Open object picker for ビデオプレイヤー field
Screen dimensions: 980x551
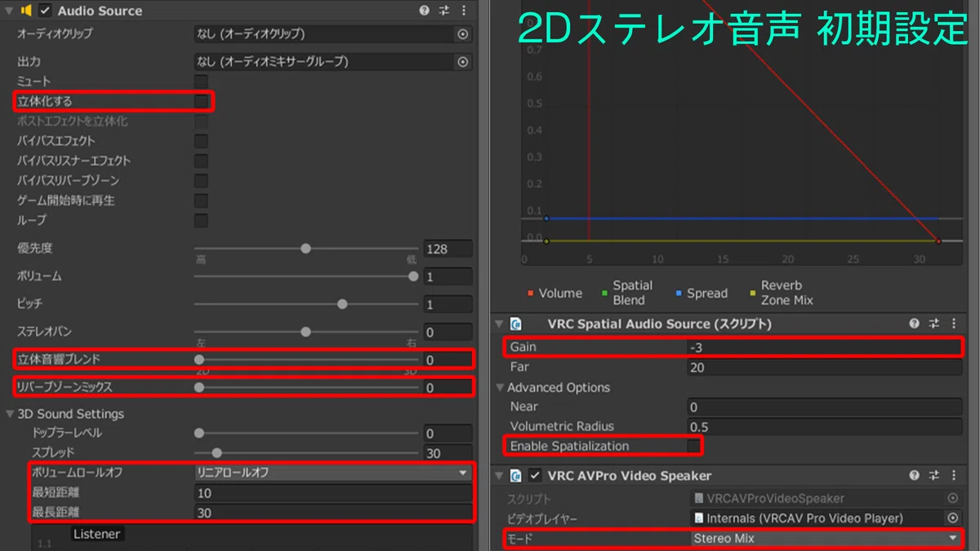tap(952, 518)
